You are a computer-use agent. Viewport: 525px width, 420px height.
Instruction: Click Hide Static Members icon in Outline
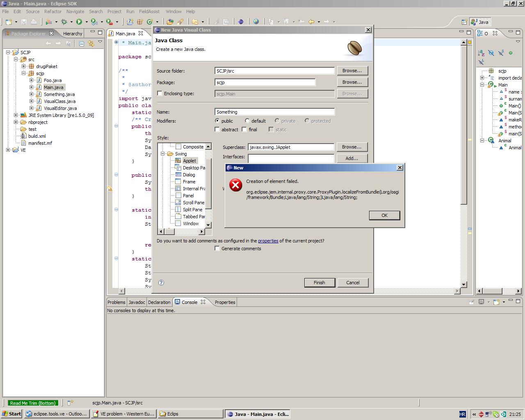coord(501,53)
